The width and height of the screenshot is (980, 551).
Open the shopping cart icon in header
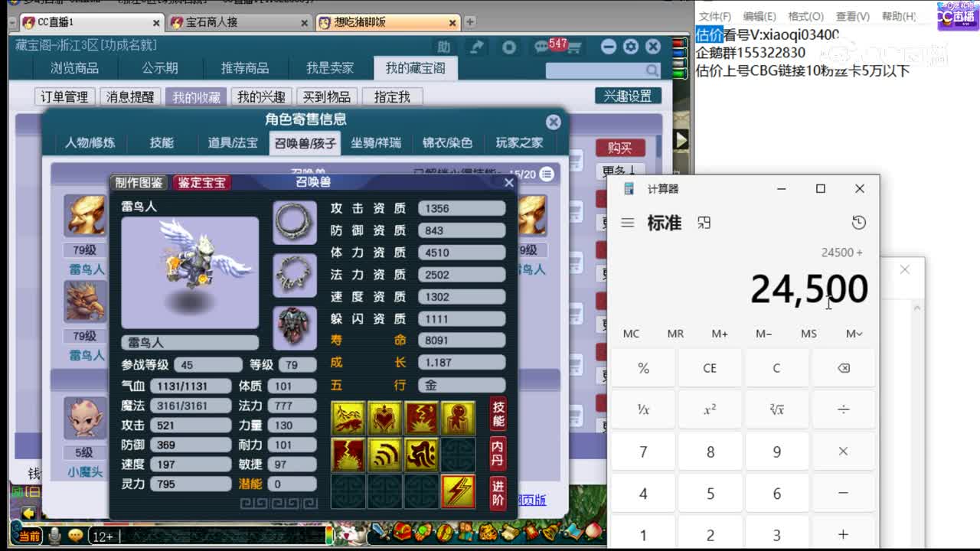pyautogui.click(x=574, y=48)
